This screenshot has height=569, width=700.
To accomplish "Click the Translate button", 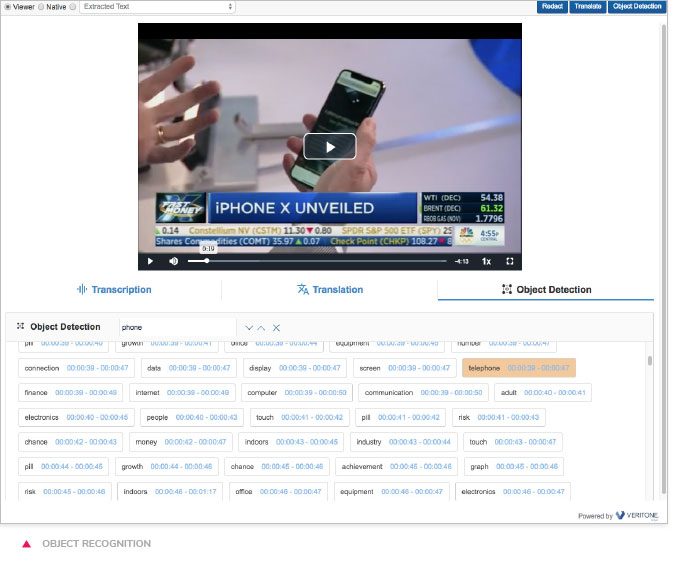I will click(x=588, y=7).
